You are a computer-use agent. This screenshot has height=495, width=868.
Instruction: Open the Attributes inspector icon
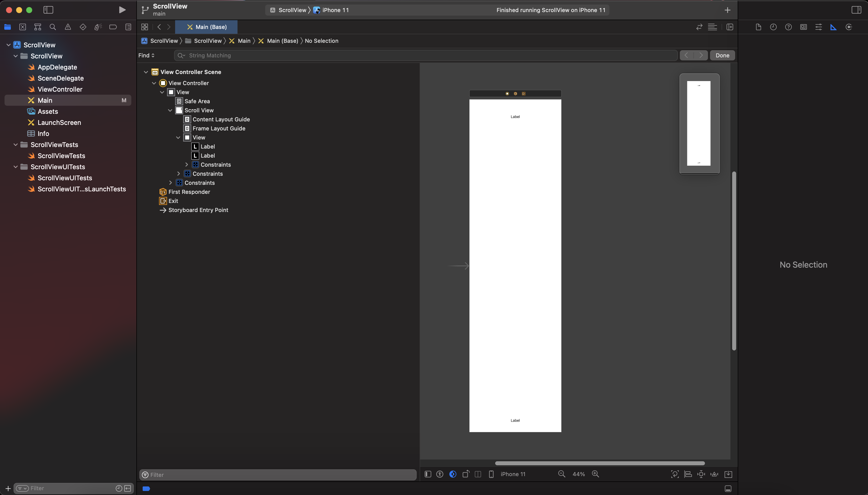click(818, 27)
